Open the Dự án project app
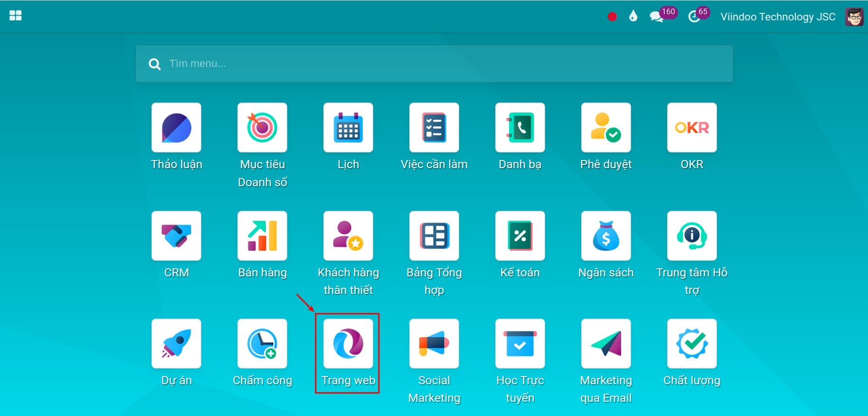The image size is (868, 416). click(176, 344)
